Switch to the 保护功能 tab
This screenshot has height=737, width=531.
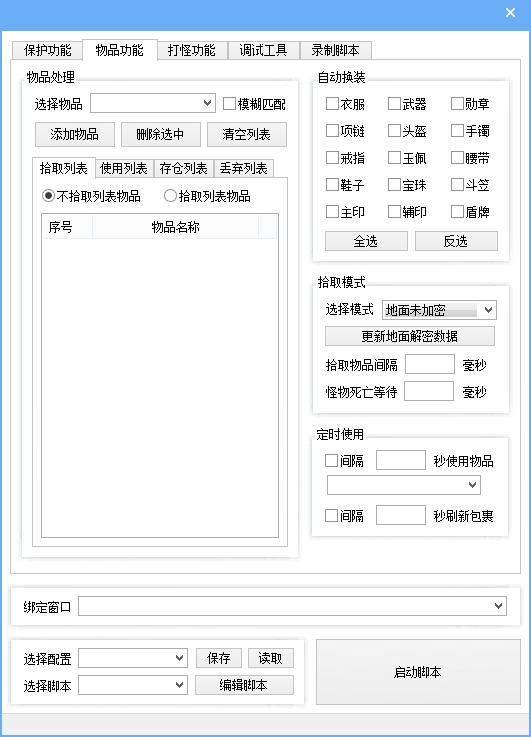[47, 50]
